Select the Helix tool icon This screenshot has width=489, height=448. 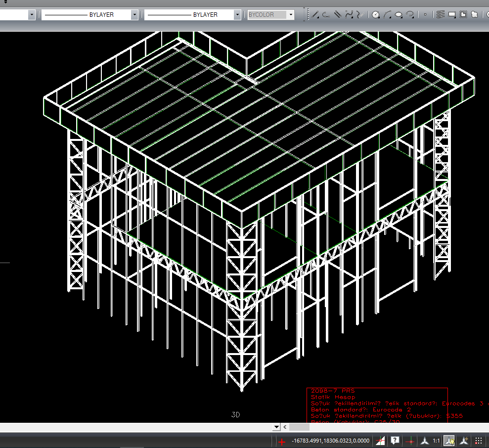pyautogui.click(x=440, y=15)
